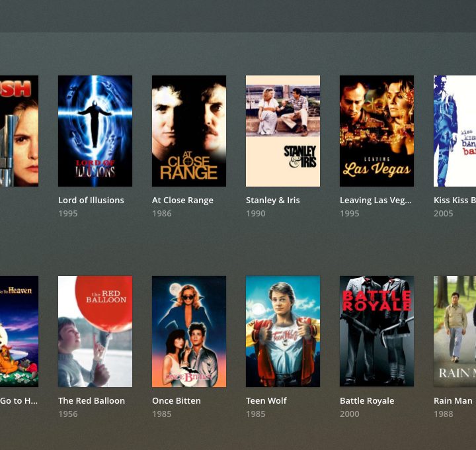
Task: Open the Leaving Las Vegas poster
Action: pyautogui.click(x=377, y=131)
